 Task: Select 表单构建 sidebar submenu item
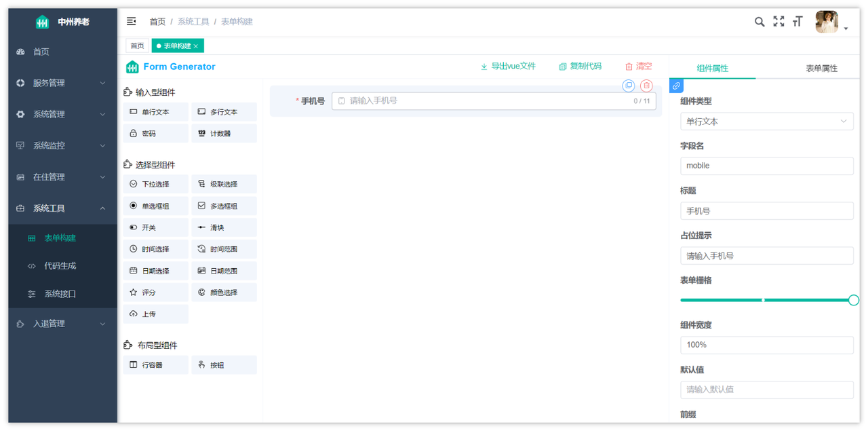point(62,238)
